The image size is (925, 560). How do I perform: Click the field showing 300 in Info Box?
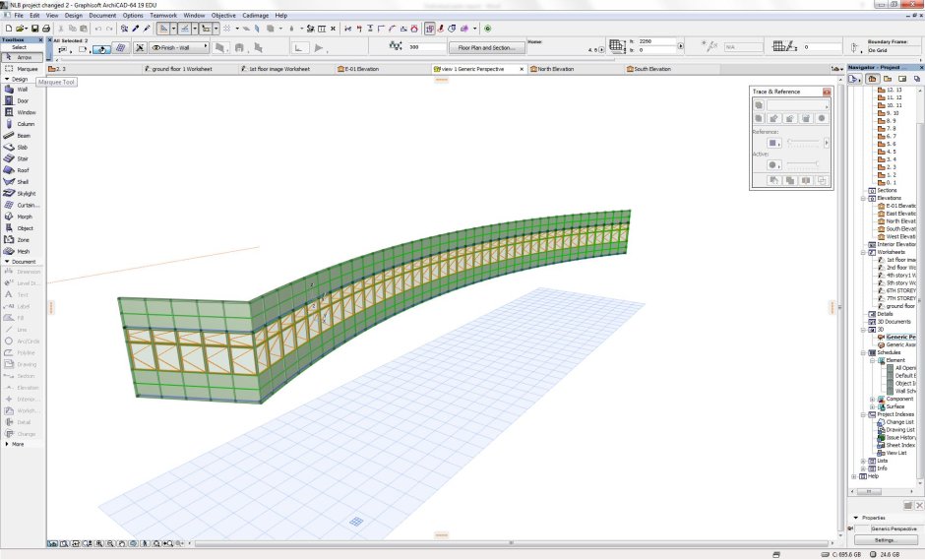coord(427,46)
